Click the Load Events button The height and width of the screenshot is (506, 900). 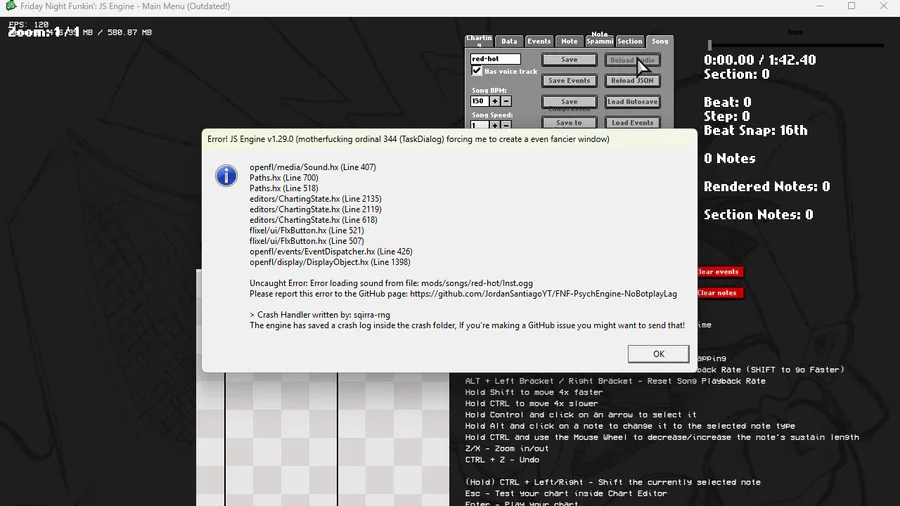point(632,123)
